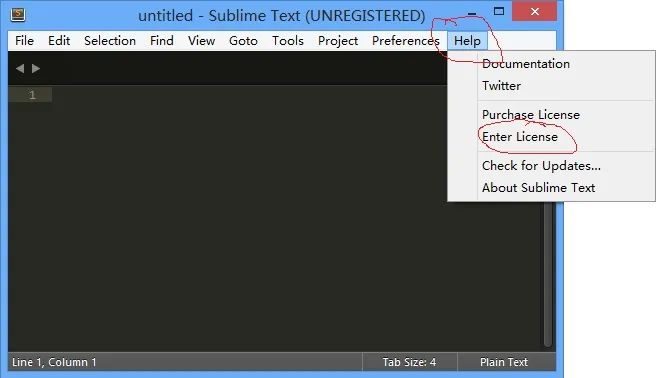657x378 pixels.
Task: Open the File menu
Action: (x=24, y=41)
